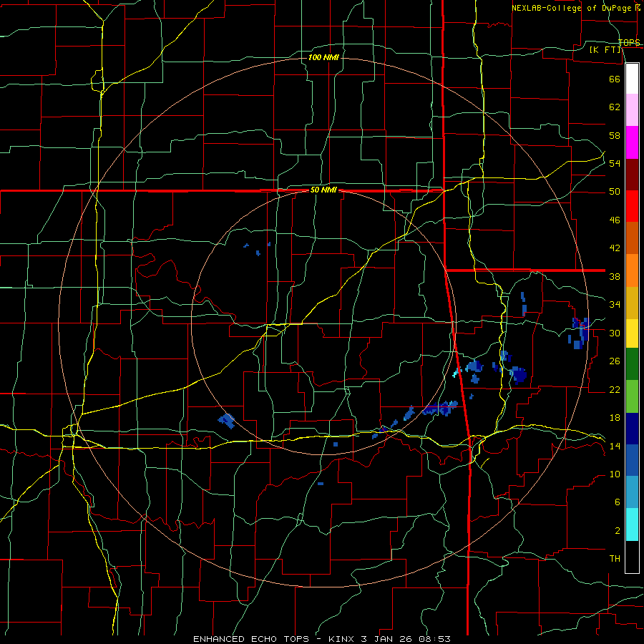644x644 pixels.
Task: Click the '08:53' timestamp in caption
Action: point(434,639)
